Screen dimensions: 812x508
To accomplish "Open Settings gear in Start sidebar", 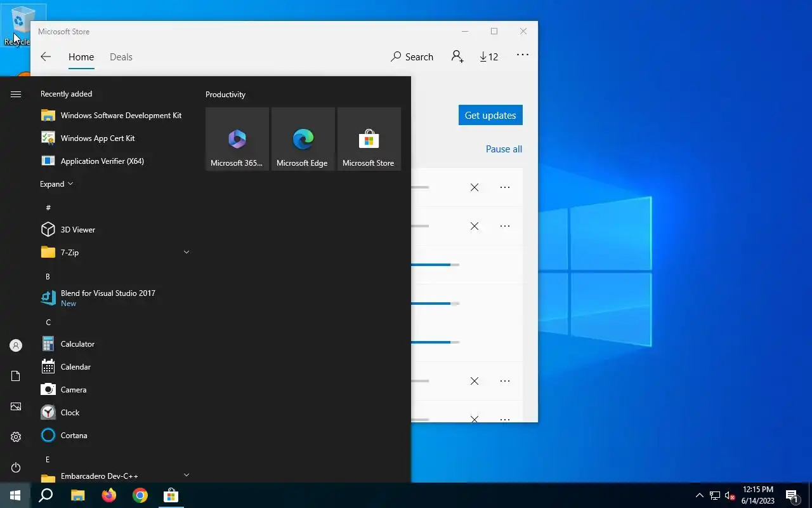I will [x=16, y=437].
